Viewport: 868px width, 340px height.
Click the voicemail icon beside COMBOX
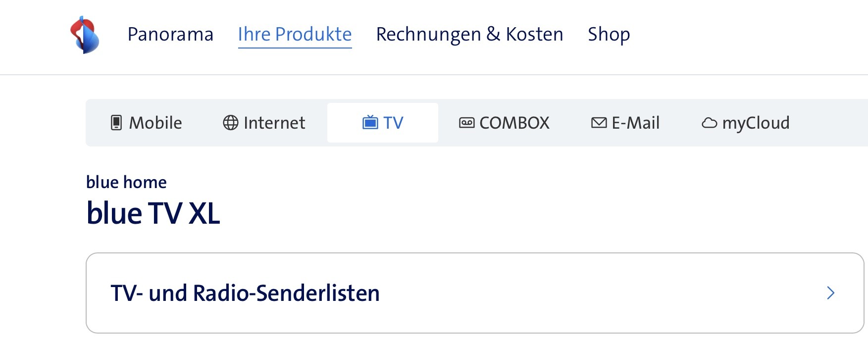click(466, 123)
